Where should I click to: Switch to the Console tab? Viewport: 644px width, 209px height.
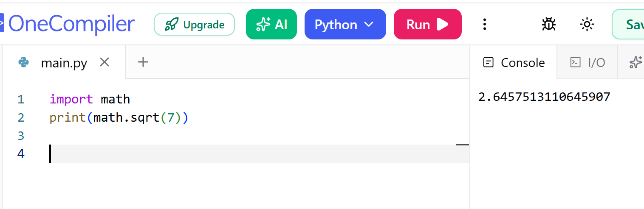514,63
